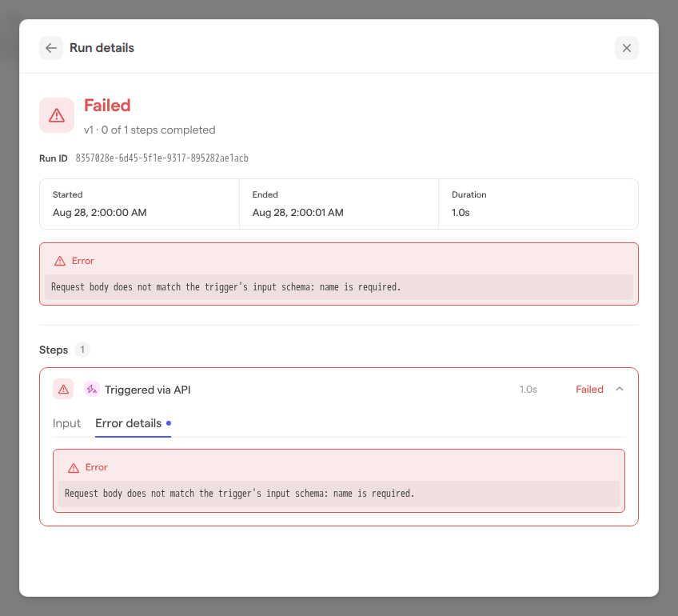Click the error message inside the step details
This screenshot has height=616, width=678.
pos(240,494)
